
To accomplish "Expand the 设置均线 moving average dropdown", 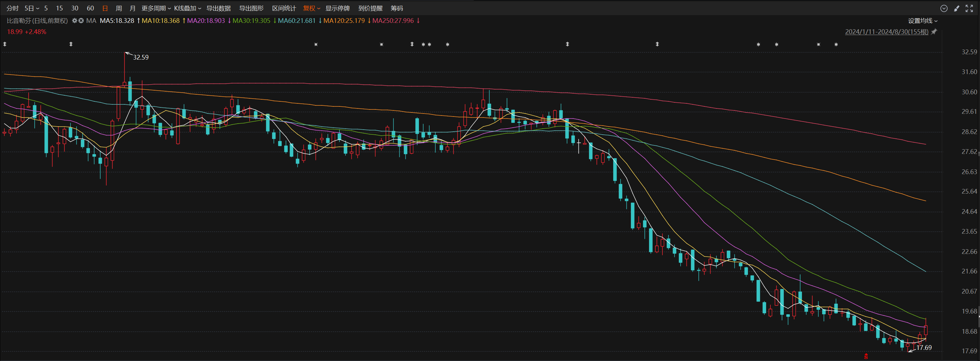I will click(x=922, y=21).
